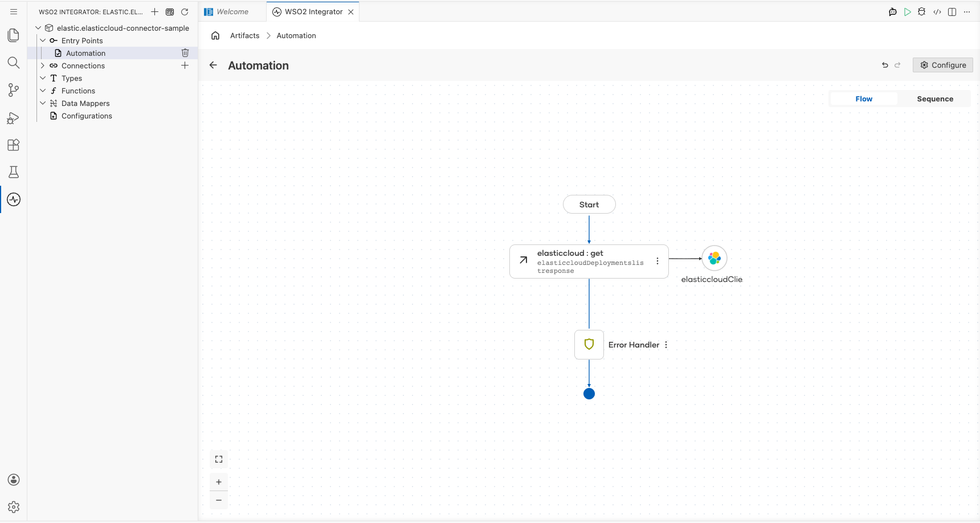Undo the last diagram change

(885, 65)
